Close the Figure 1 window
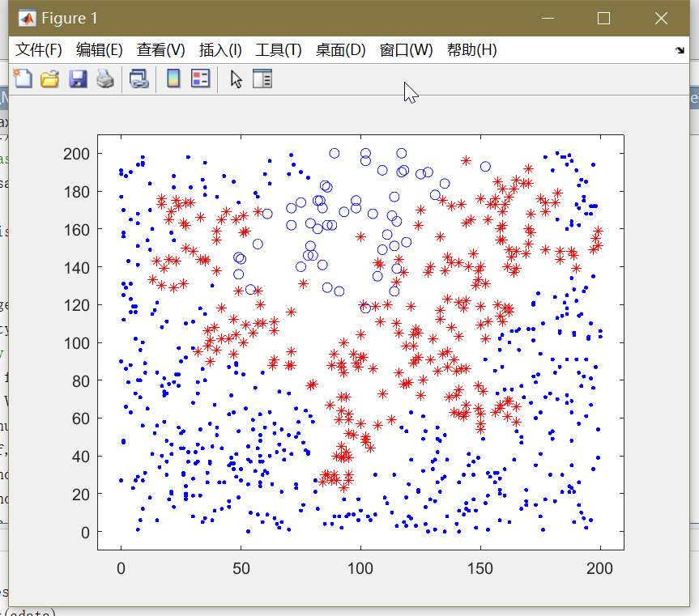The width and height of the screenshot is (699, 616). click(x=661, y=19)
